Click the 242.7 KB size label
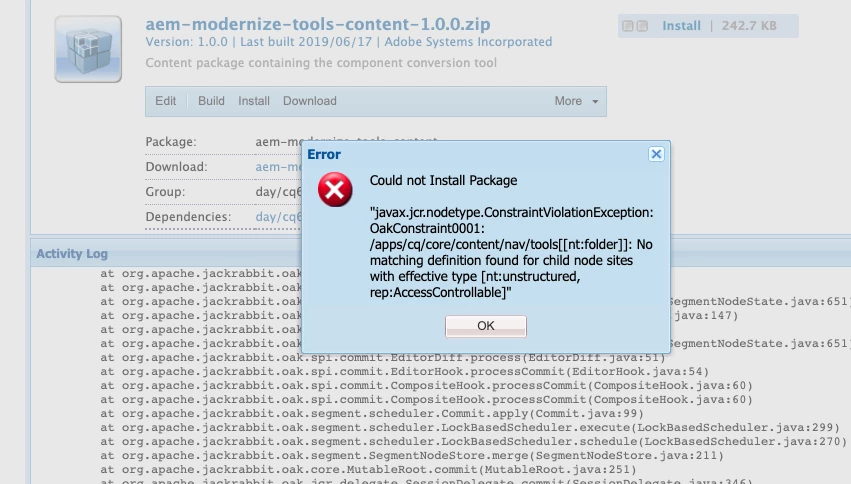This screenshot has width=851, height=484. point(749,26)
